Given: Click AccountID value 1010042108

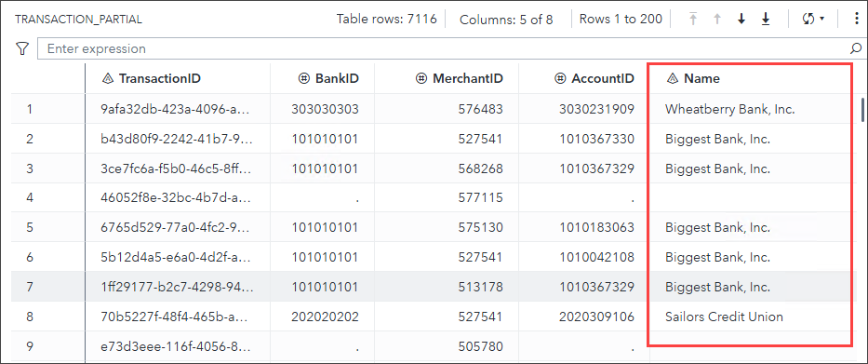Looking at the screenshot, I should point(596,257).
